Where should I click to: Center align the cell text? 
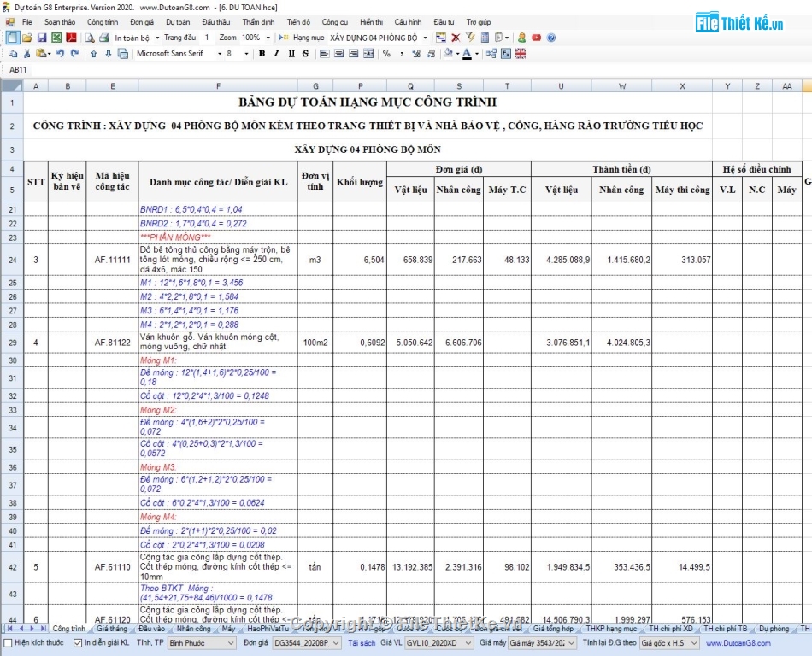(339, 53)
